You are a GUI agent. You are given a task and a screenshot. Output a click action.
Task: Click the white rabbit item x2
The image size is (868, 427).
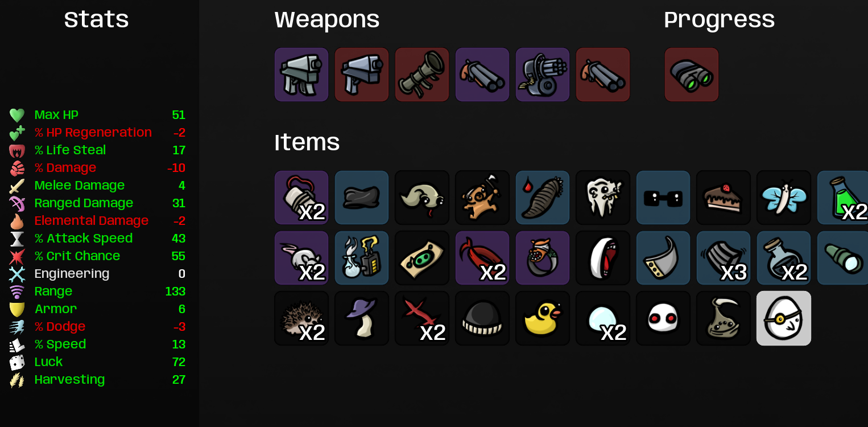click(301, 258)
